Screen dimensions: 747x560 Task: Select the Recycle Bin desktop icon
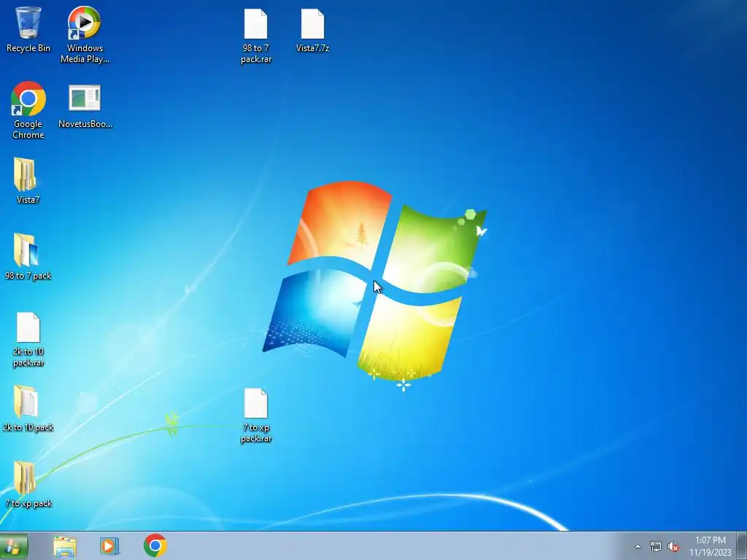click(x=28, y=29)
